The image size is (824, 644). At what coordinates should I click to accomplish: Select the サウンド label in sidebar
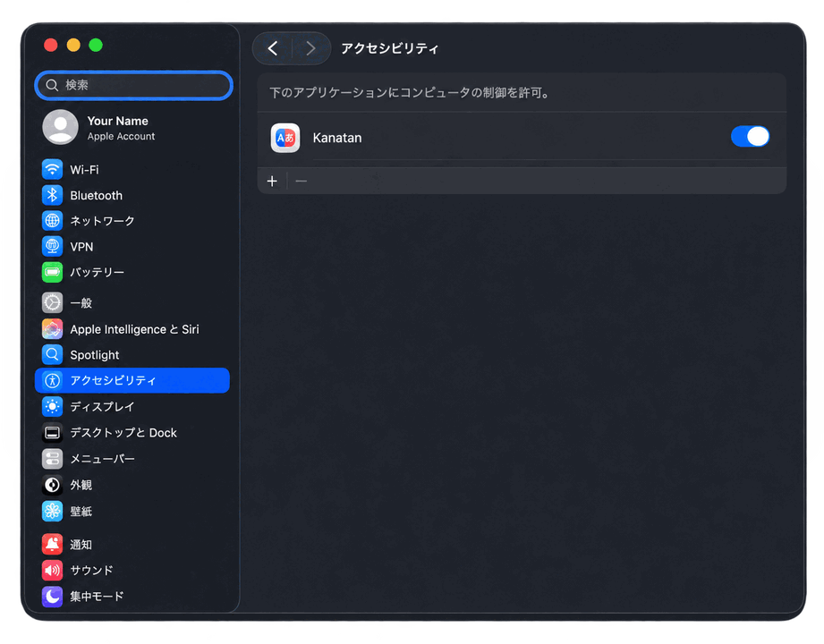point(91,570)
